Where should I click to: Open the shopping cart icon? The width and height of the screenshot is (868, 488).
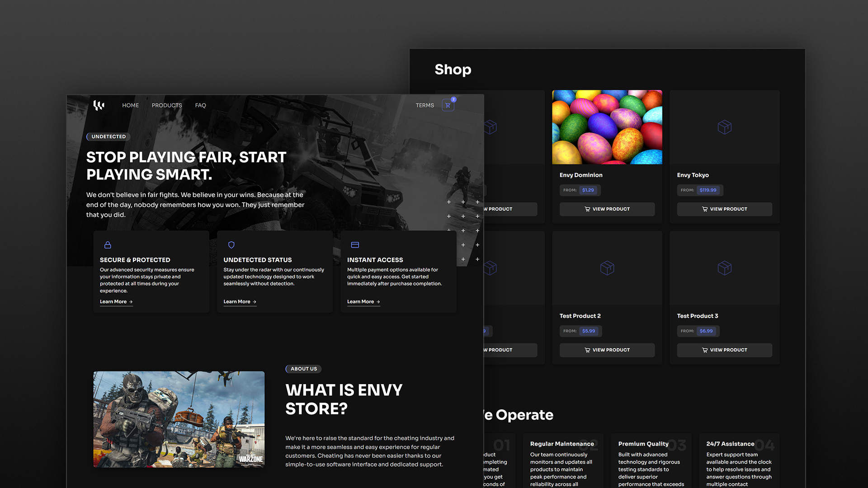click(x=448, y=105)
